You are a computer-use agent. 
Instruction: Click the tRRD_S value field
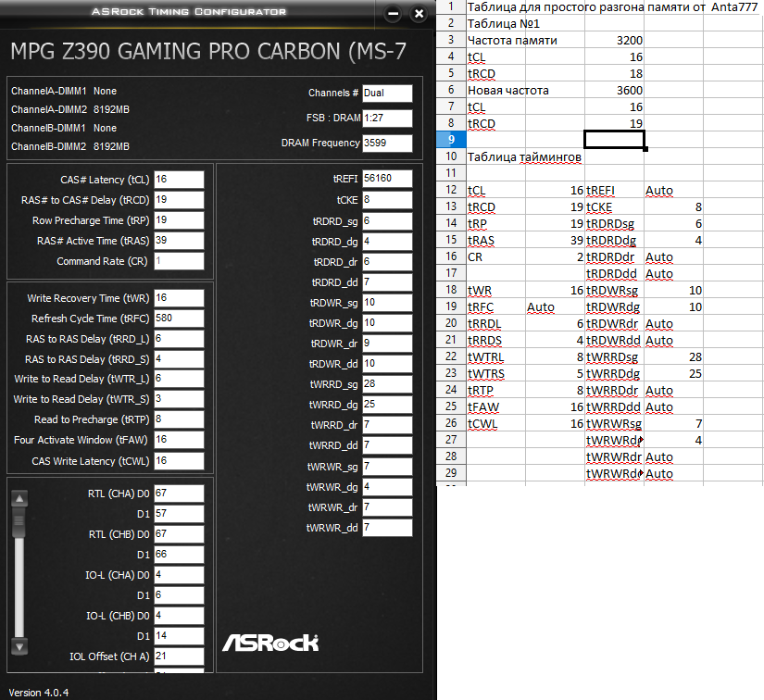point(179,359)
